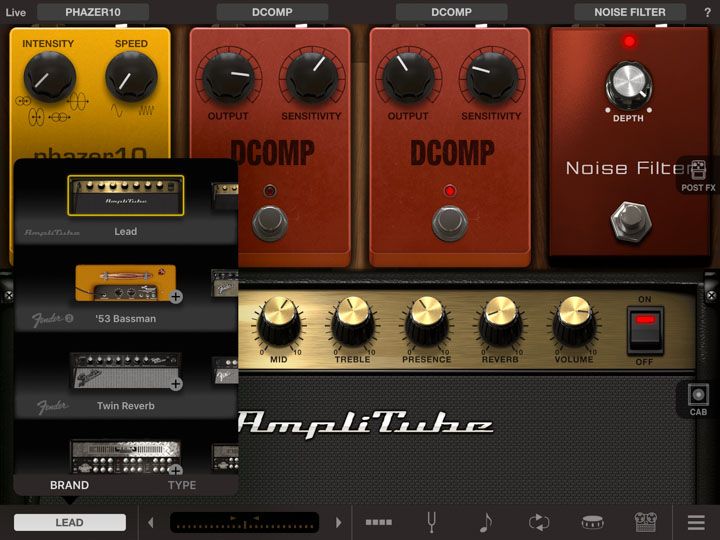Open the help question mark

click(707, 12)
